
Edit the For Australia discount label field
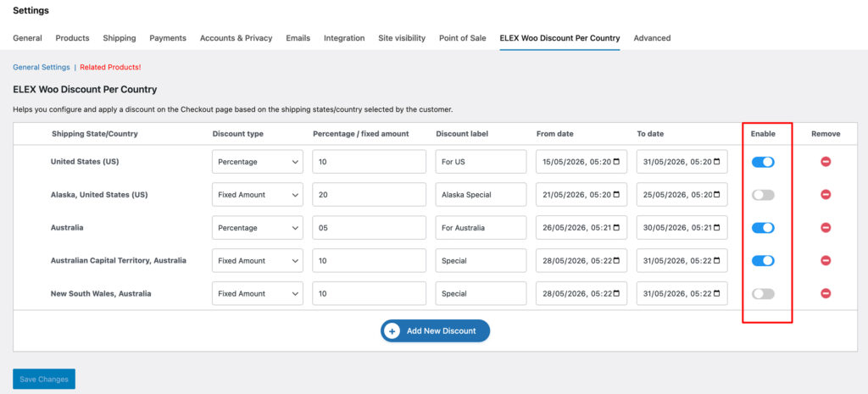pos(481,228)
